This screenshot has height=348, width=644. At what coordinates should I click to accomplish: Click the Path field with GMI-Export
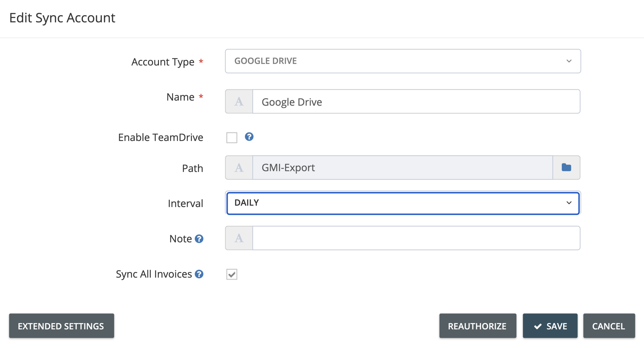[x=403, y=168]
